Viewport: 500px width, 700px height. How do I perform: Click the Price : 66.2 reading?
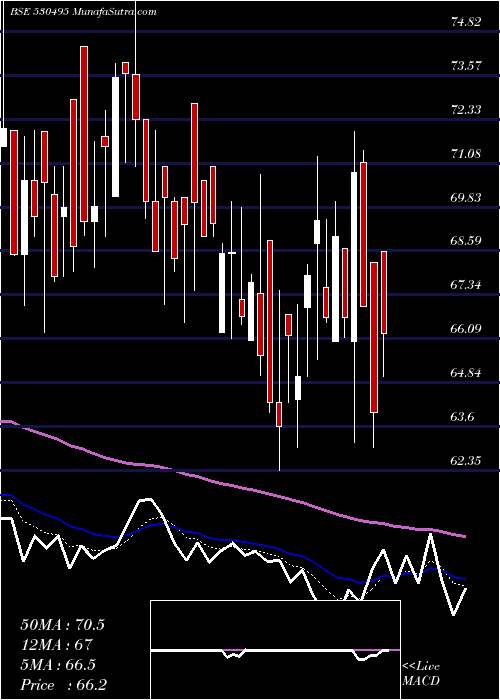pyautogui.click(x=64, y=685)
